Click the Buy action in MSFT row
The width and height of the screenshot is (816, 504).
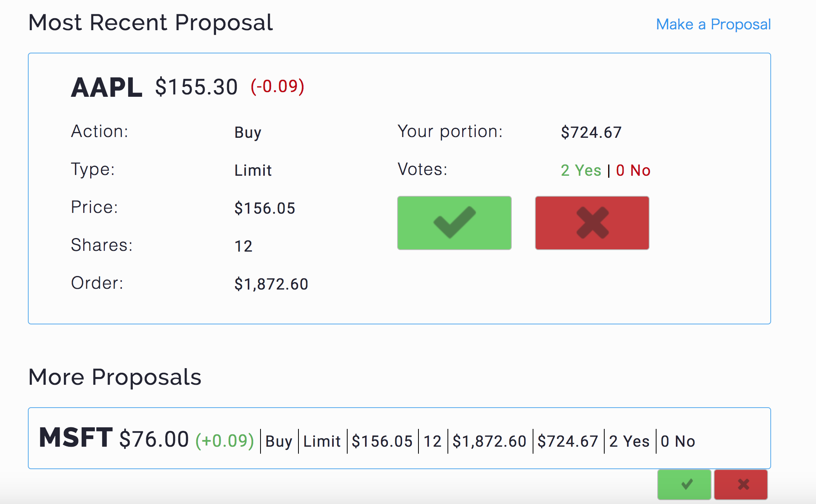(279, 441)
